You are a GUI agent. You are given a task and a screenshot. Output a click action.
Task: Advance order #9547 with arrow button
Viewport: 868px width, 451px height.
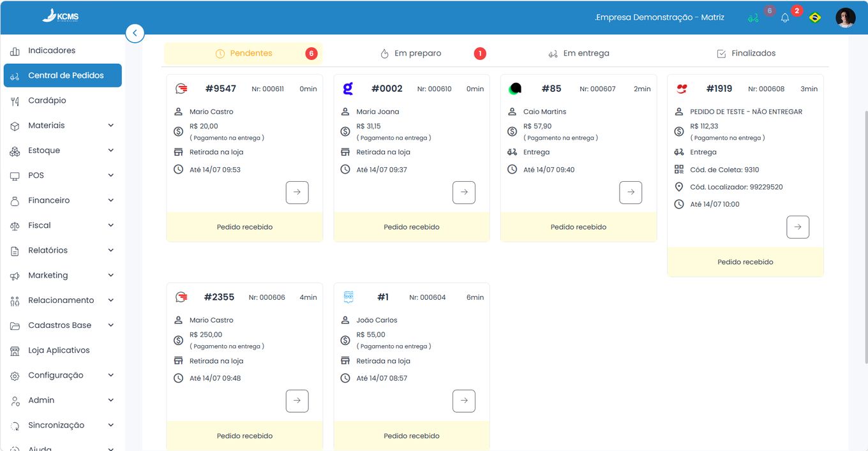[x=297, y=192]
